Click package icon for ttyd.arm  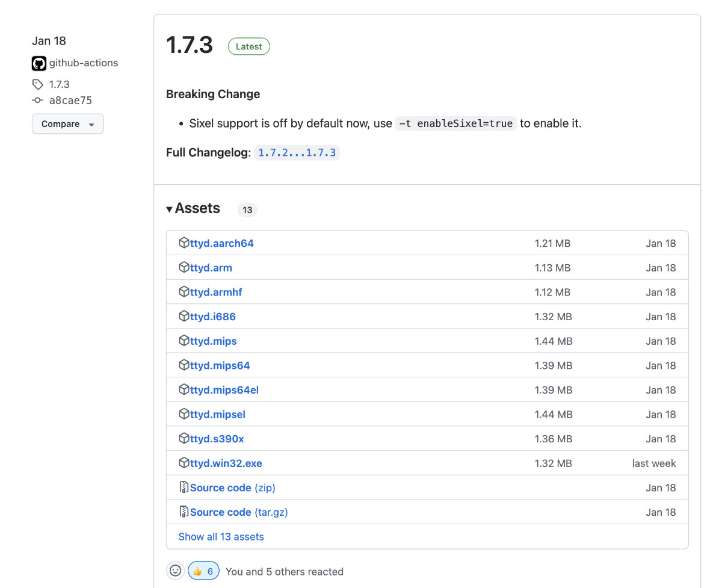(x=184, y=267)
